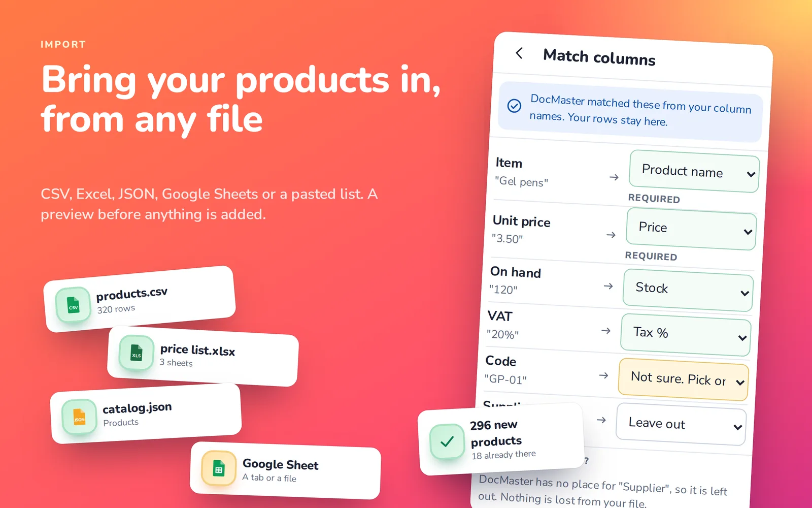This screenshot has height=508, width=812.
Task: Click the 'IMPORT' heading label
Action: click(x=63, y=44)
